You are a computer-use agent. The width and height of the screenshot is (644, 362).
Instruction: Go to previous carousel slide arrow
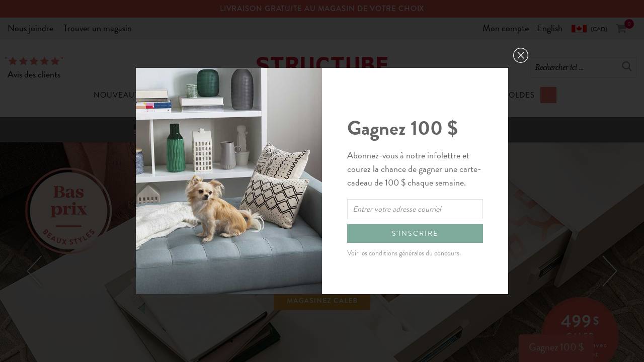tap(34, 271)
